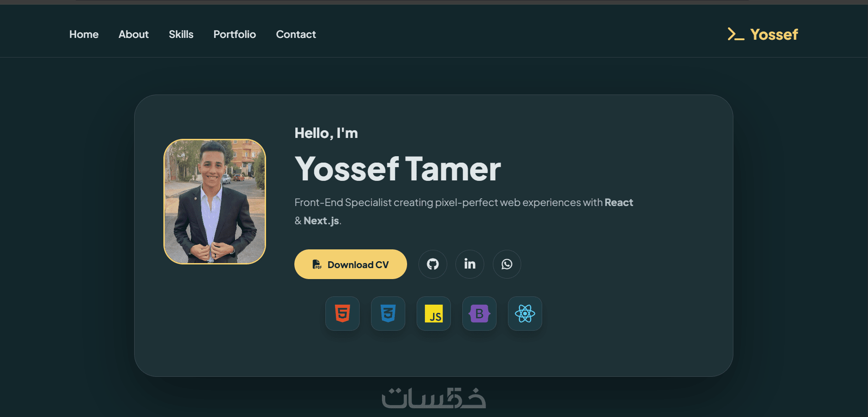This screenshot has width=868, height=417.
Task: Click the Yossef brand logo text
Action: pos(774,34)
